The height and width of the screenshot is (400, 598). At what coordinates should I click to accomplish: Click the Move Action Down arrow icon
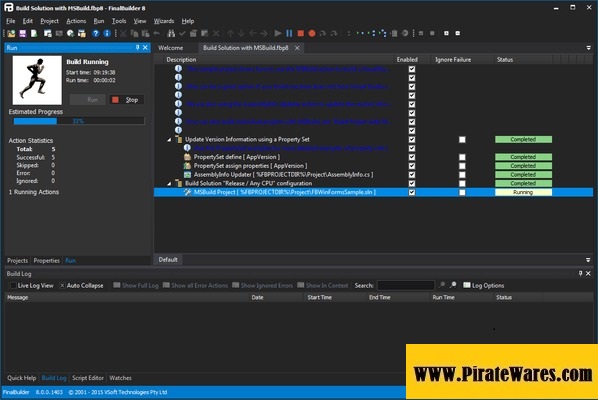241,34
